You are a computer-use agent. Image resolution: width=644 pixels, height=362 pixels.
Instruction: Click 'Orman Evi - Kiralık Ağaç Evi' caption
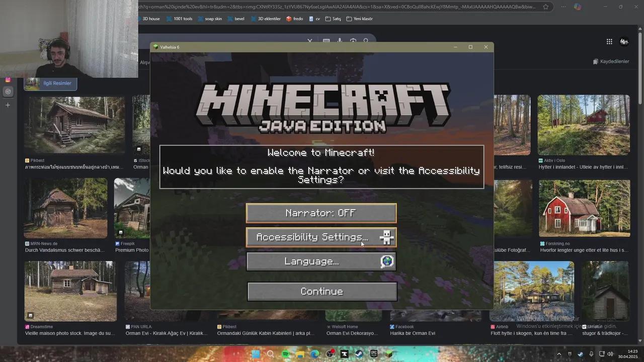click(x=166, y=333)
